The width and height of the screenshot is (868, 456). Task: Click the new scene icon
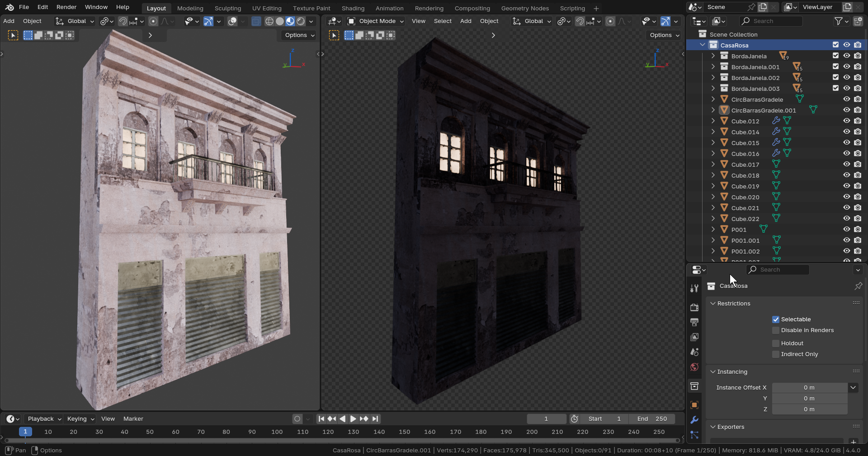[763, 7]
